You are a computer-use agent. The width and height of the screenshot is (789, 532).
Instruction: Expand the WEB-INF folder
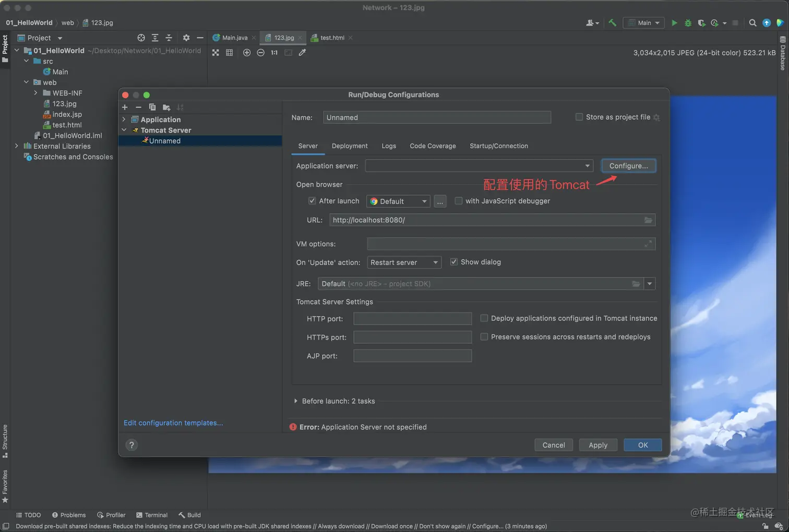click(36, 93)
